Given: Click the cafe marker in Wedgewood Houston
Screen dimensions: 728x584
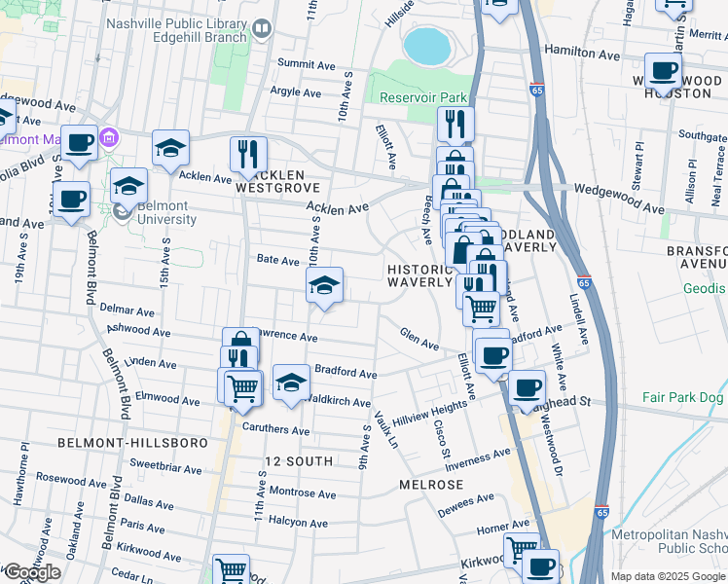Looking at the screenshot, I should pos(664,73).
